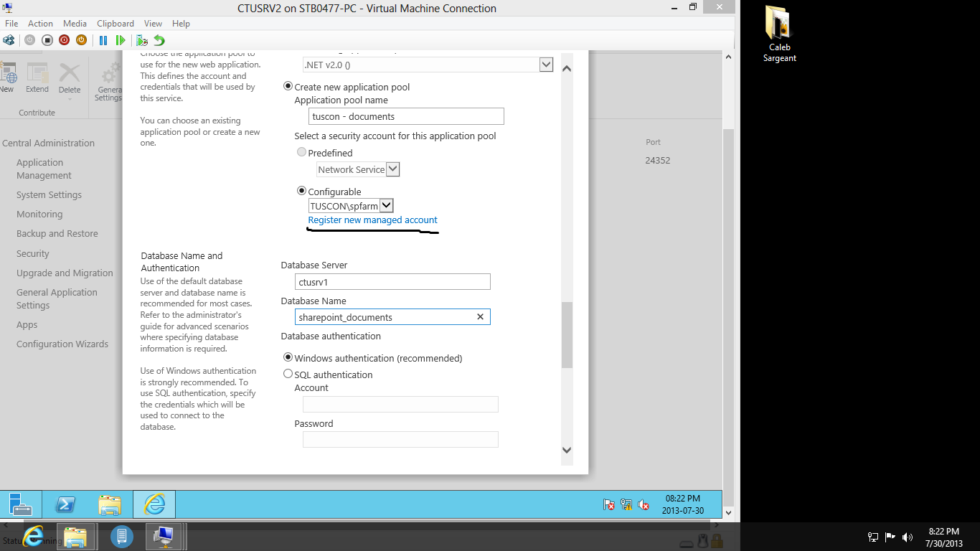The width and height of the screenshot is (980, 551).
Task: Click the Application pool name field
Action: coord(406,116)
